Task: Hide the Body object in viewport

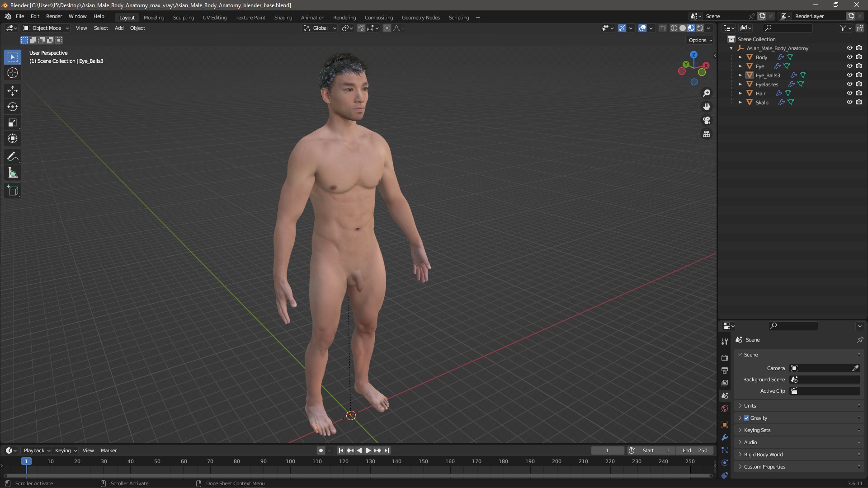Action: point(849,57)
